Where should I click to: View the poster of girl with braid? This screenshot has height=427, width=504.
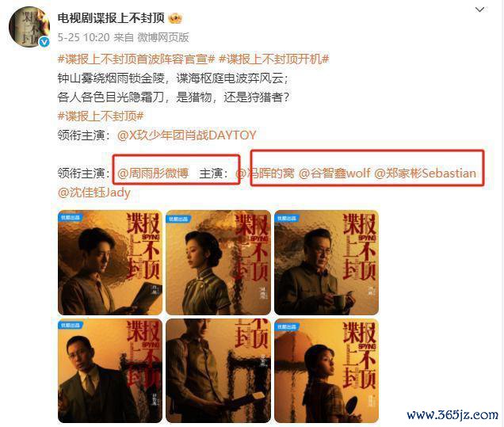coord(326,371)
